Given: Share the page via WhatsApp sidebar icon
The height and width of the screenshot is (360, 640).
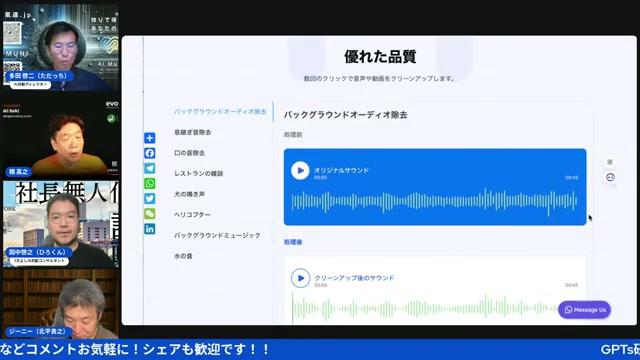Looking at the screenshot, I should [x=150, y=183].
